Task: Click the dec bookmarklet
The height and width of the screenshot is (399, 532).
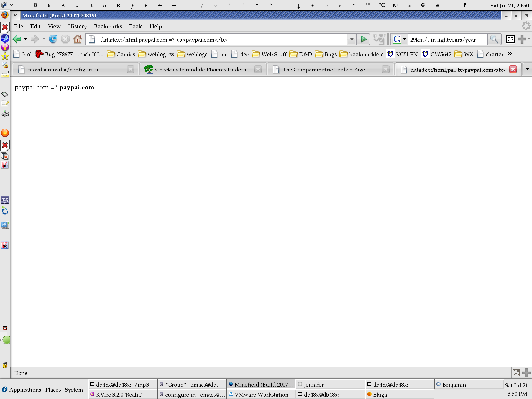Action: (x=240, y=54)
